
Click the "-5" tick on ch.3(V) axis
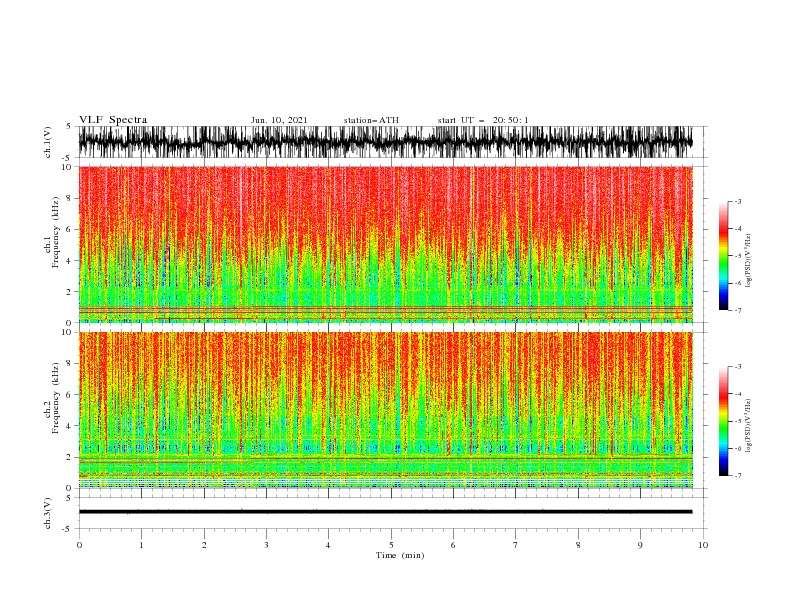point(67,529)
